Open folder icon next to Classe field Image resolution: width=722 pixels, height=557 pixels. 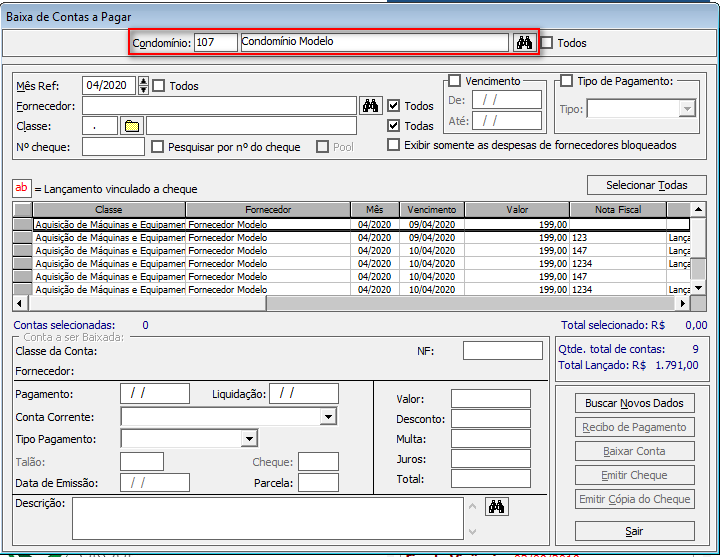click(132, 125)
